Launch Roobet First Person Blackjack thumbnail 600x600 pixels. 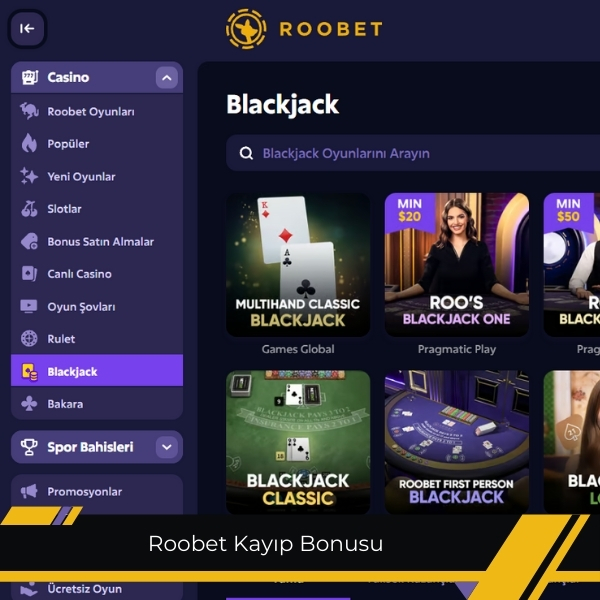pyautogui.click(x=457, y=442)
